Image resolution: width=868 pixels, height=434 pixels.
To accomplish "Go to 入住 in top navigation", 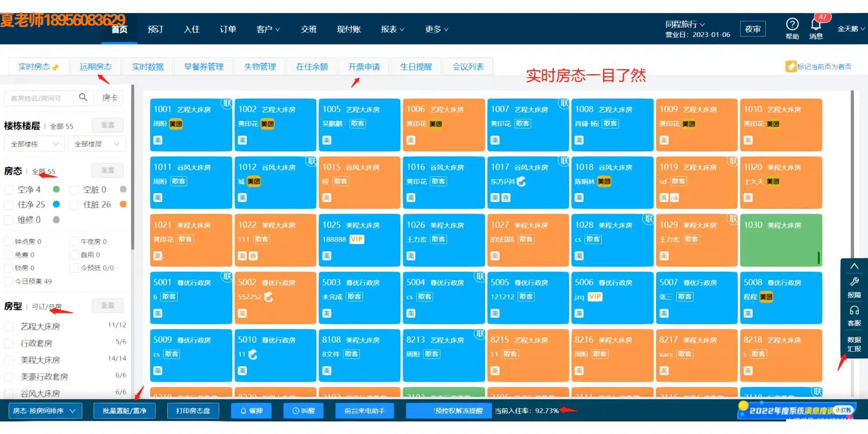I will tap(192, 29).
